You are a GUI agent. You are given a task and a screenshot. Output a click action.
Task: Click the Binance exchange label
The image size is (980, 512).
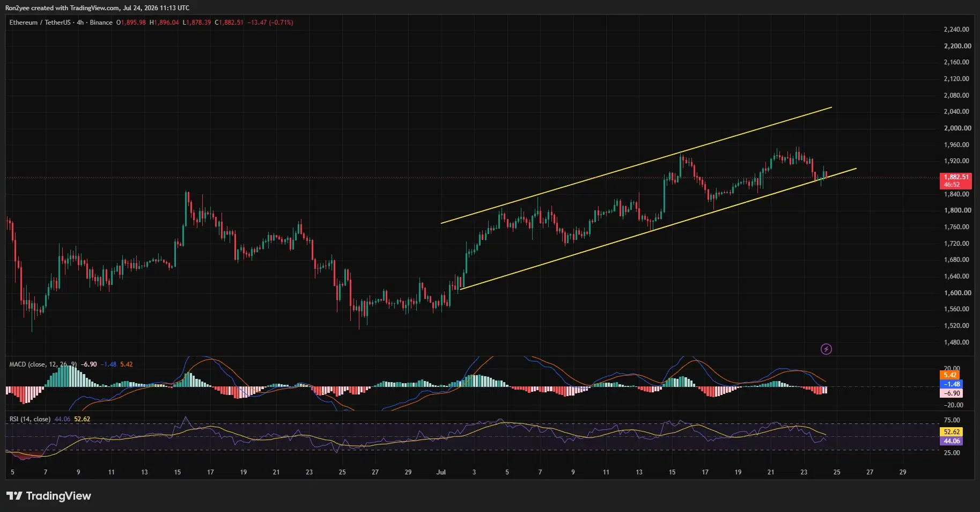(x=101, y=23)
